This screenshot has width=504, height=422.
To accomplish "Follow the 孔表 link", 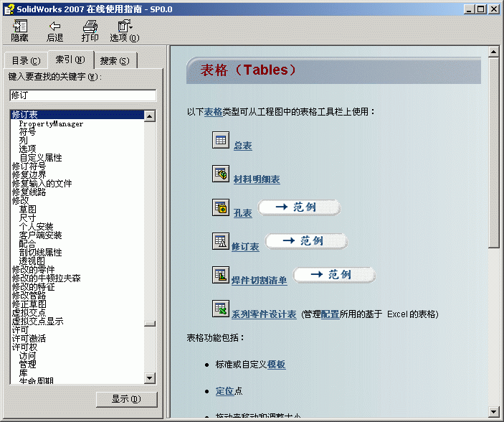I will coord(242,213).
